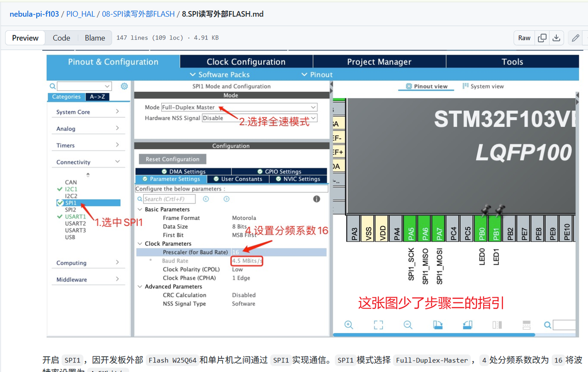Click the Search (Ctrl+F) parameter field
588x372 pixels.
pos(169,199)
